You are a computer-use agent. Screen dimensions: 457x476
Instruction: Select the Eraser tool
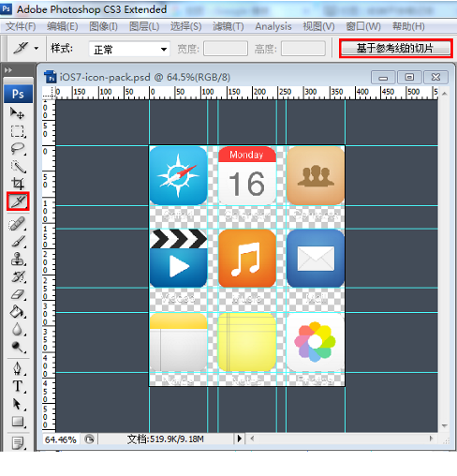click(x=17, y=294)
